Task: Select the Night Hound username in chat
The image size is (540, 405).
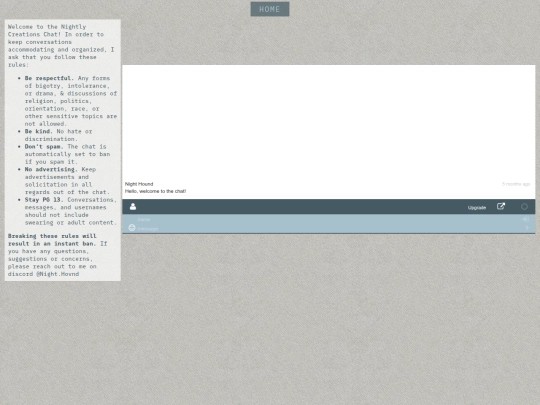Action: click(139, 184)
